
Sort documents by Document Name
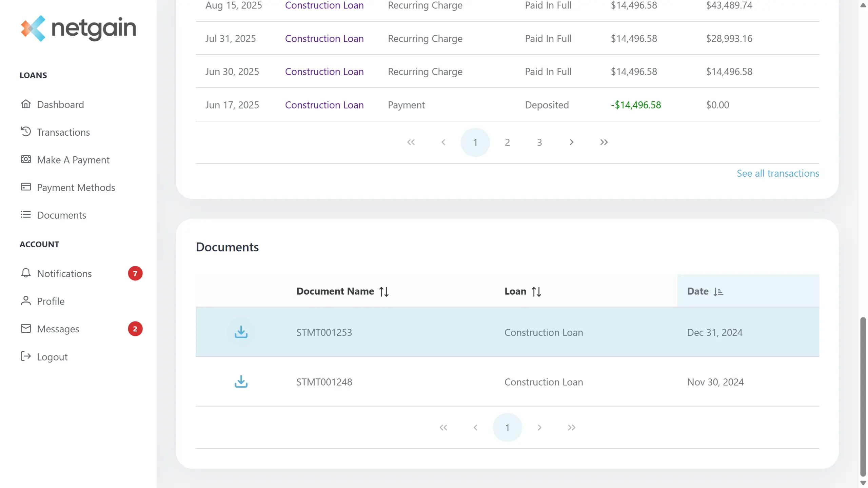tap(383, 291)
